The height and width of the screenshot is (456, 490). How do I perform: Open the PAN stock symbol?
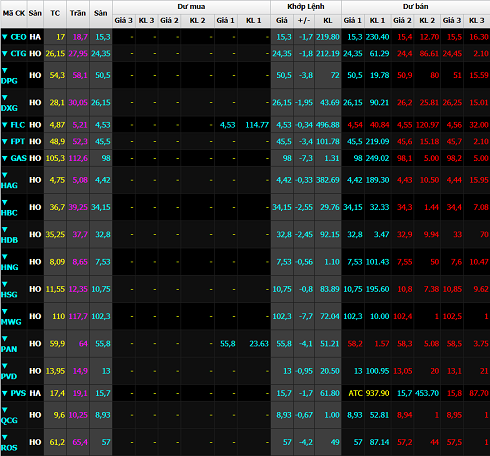(9, 350)
